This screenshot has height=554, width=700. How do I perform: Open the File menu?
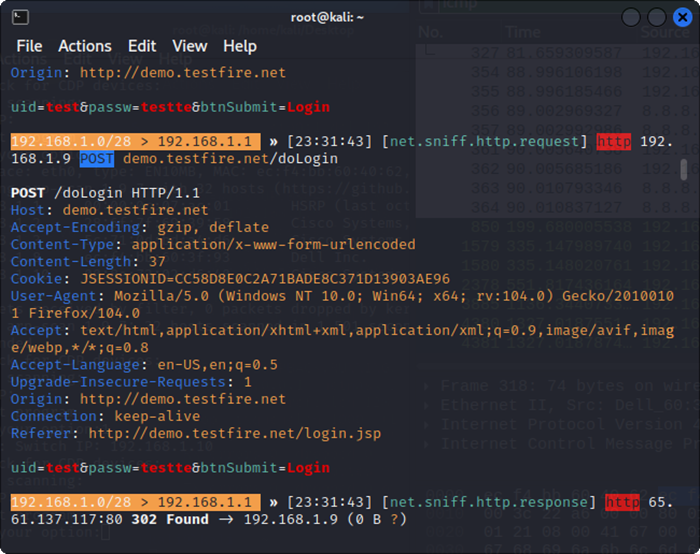click(x=29, y=46)
